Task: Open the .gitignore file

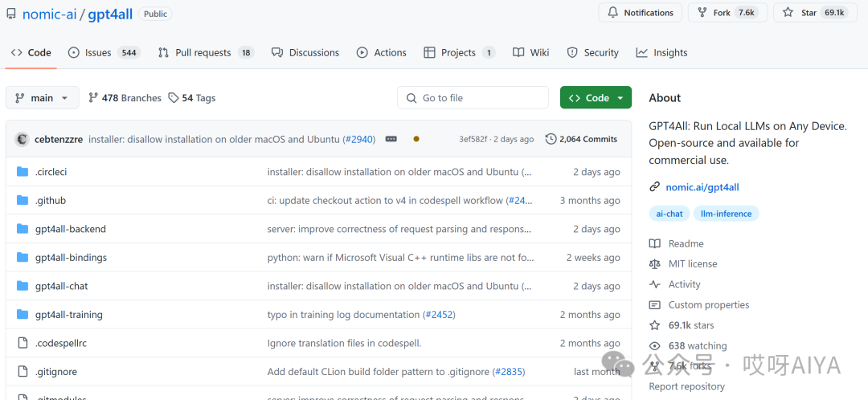Action: coord(56,372)
